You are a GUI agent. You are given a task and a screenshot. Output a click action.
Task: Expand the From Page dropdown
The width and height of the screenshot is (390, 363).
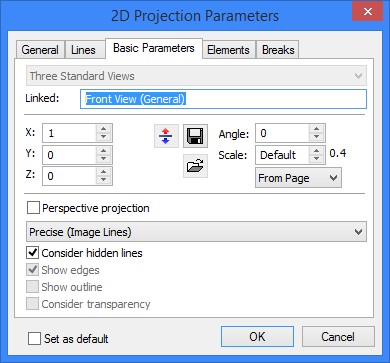click(298, 178)
